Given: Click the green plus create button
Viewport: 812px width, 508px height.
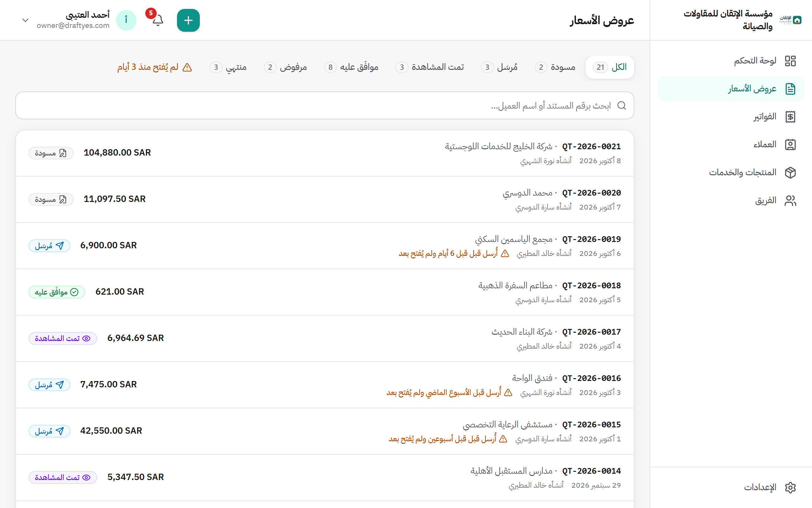Looking at the screenshot, I should pos(188,20).
